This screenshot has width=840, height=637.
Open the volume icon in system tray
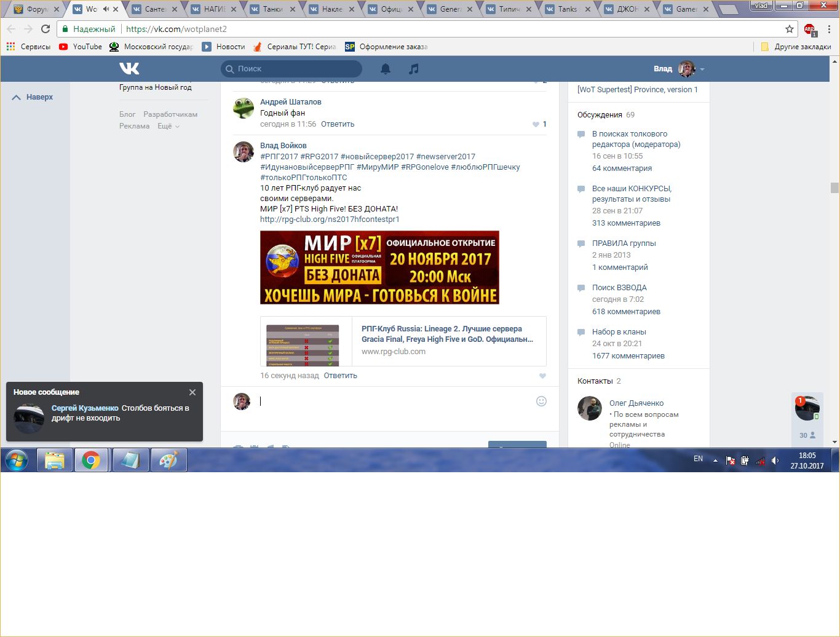point(775,460)
